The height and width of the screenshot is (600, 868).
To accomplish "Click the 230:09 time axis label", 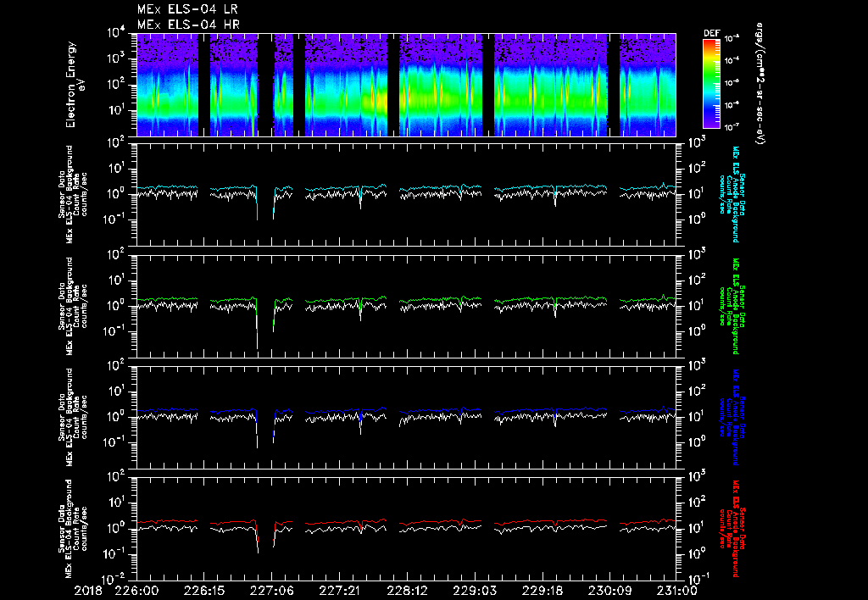I will tap(609, 591).
